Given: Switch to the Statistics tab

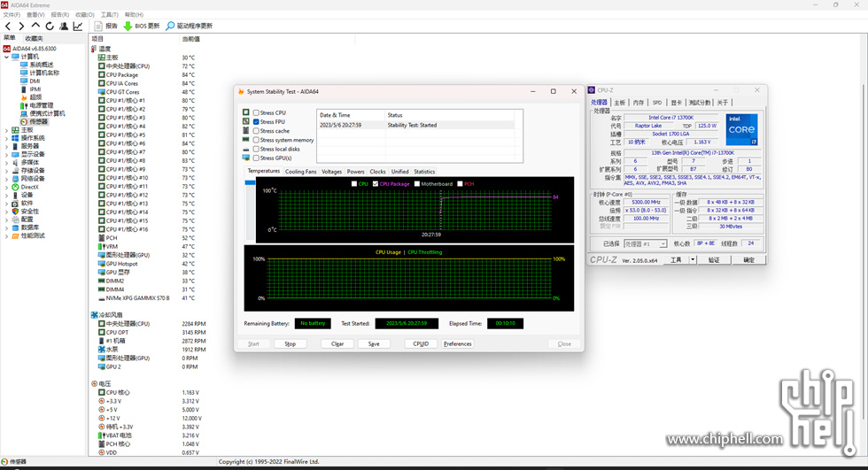Looking at the screenshot, I should (x=424, y=172).
